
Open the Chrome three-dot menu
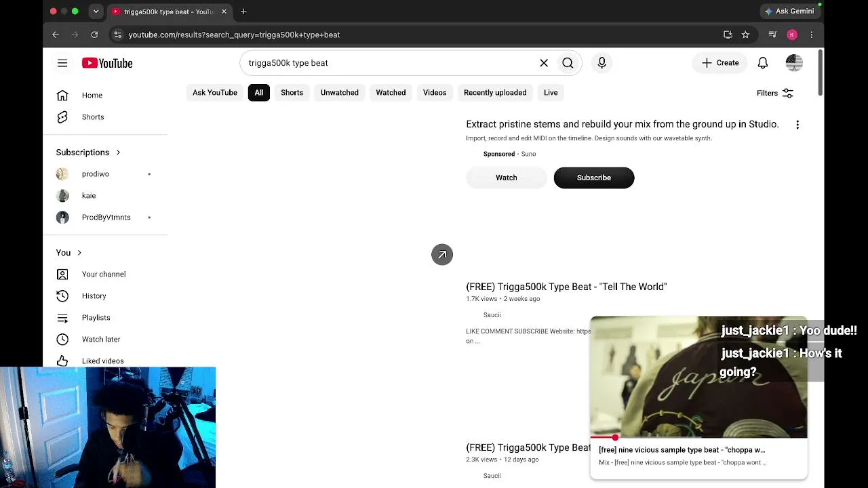click(x=812, y=35)
